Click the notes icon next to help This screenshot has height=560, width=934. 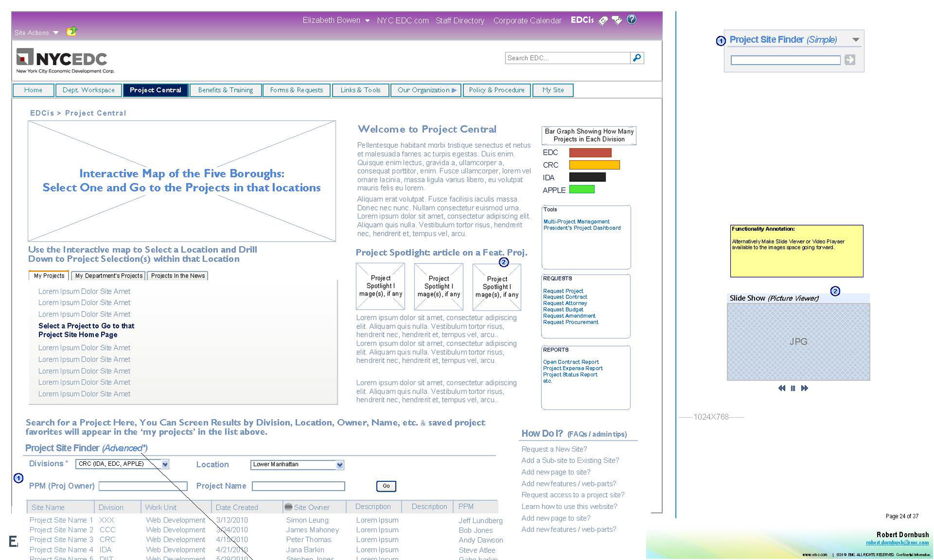(x=617, y=20)
